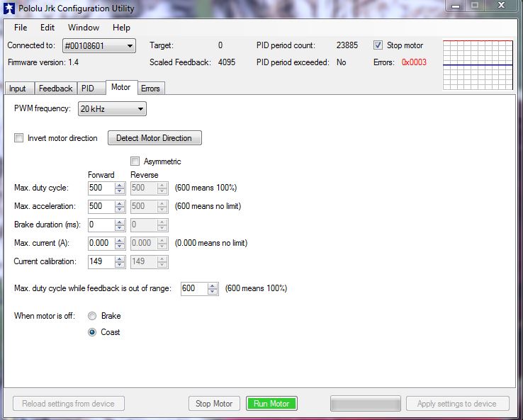The width and height of the screenshot is (523, 420).
Task: Decrease out-of-range Max. duty cycle value
Action: click(213, 292)
